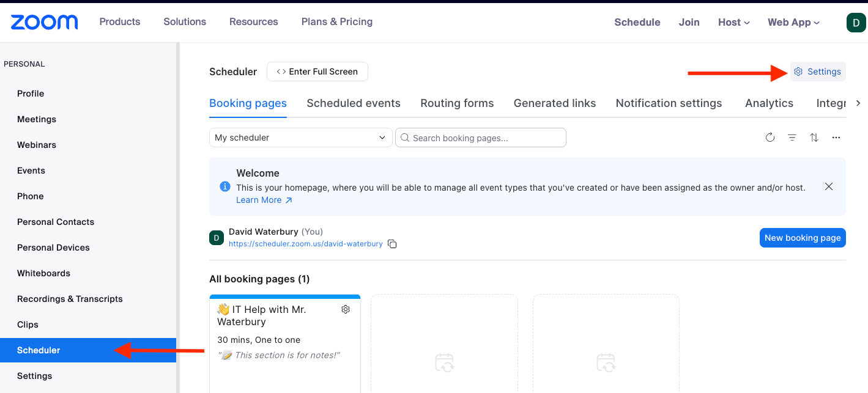This screenshot has width=868, height=393.
Task: Switch to the Booking pages tab
Action: click(248, 103)
